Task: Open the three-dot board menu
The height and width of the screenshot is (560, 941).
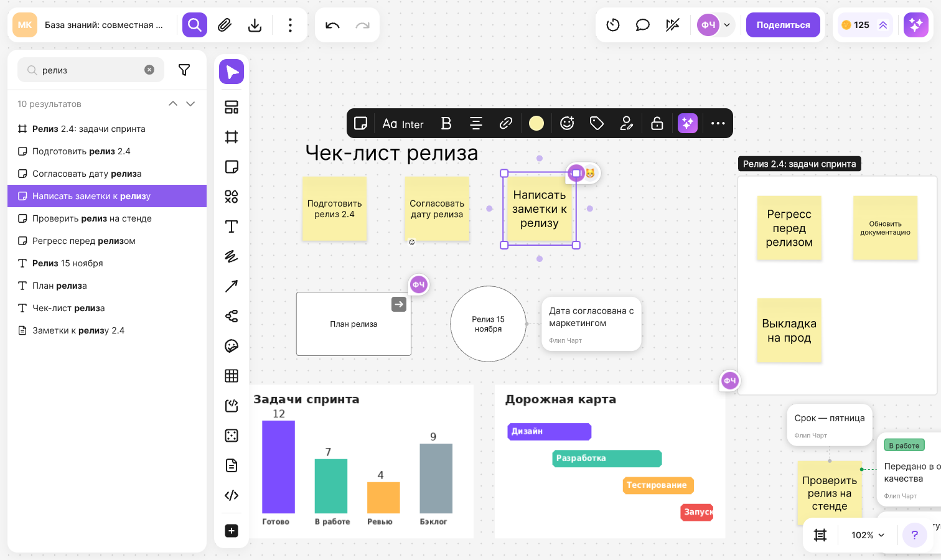Action: [x=290, y=25]
